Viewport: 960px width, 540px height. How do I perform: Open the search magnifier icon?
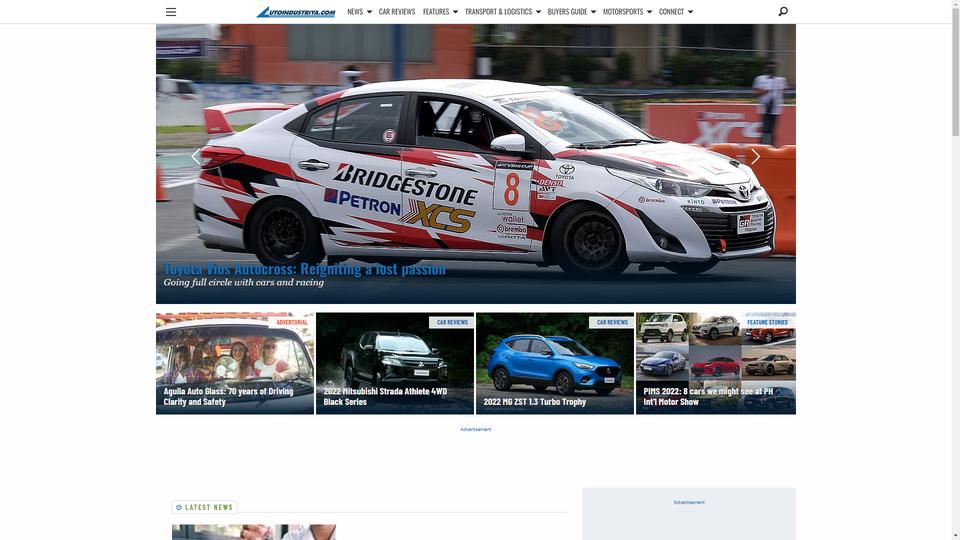782,12
